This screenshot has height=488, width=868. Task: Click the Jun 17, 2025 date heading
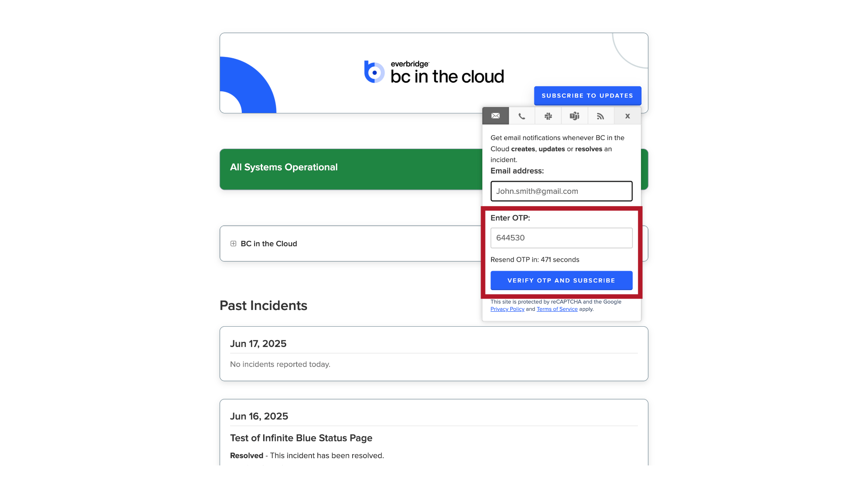click(x=258, y=344)
